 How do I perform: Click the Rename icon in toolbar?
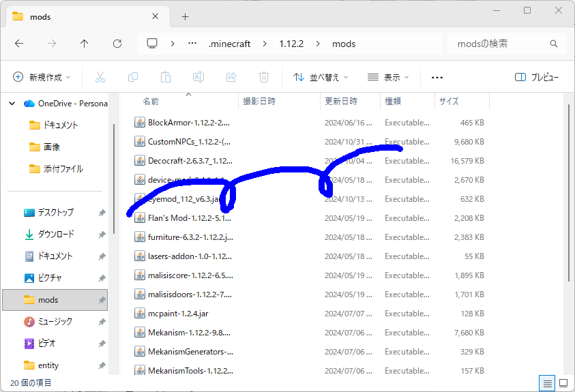point(198,77)
